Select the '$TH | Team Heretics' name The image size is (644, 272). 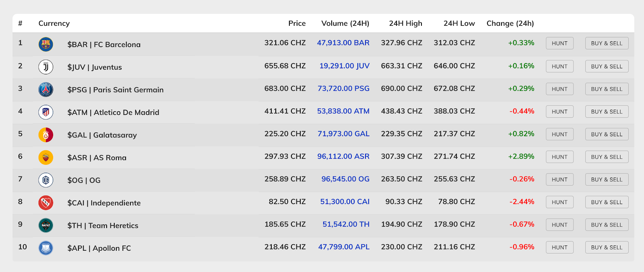(103, 225)
